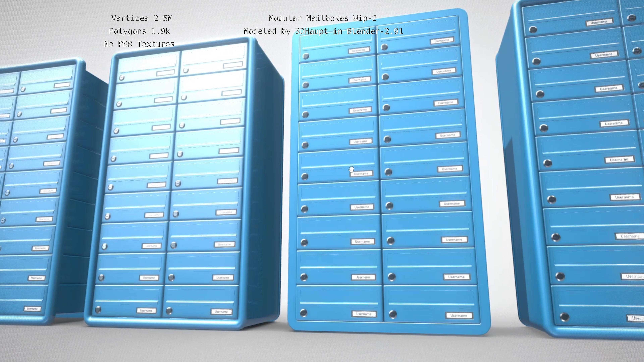
Task: Click the 'Modular Mailboxes Wip-2' title
Action: pos(323,18)
